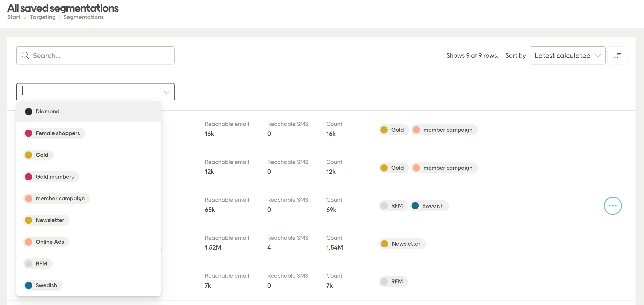
Task: Click the yellow dot on Newsletter tag
Action: tap(29, 220)
